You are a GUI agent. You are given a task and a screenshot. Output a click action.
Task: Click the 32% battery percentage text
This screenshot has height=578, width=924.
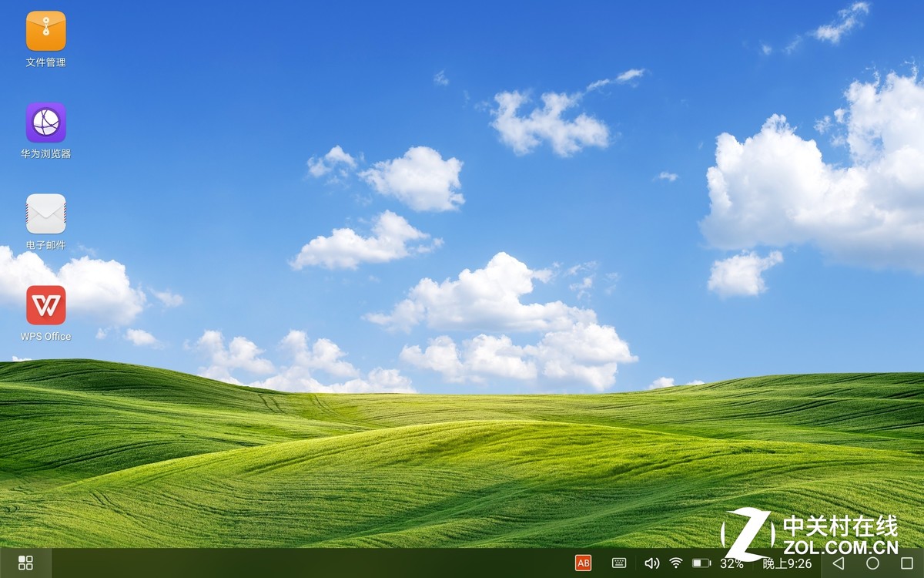731,564
